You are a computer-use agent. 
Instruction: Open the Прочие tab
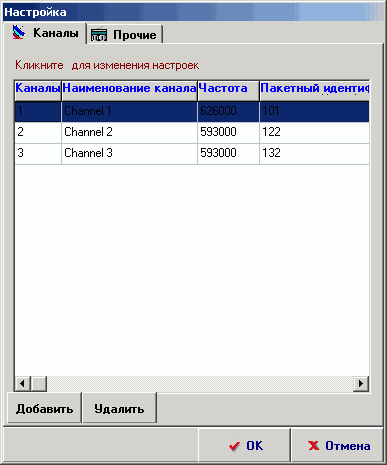click(x=125, y=35)
